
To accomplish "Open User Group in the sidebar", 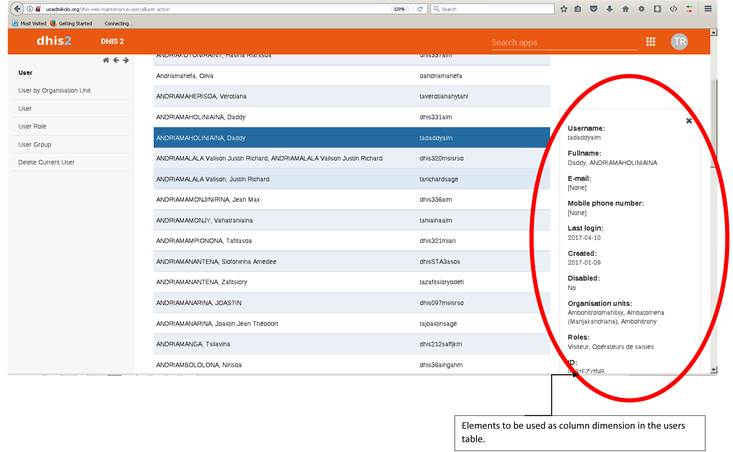I will [36, 144].
